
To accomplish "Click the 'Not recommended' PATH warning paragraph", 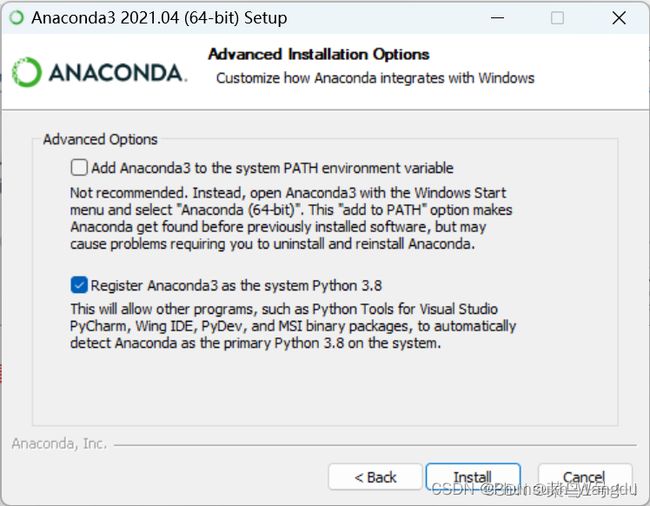I will coord(291,218).
